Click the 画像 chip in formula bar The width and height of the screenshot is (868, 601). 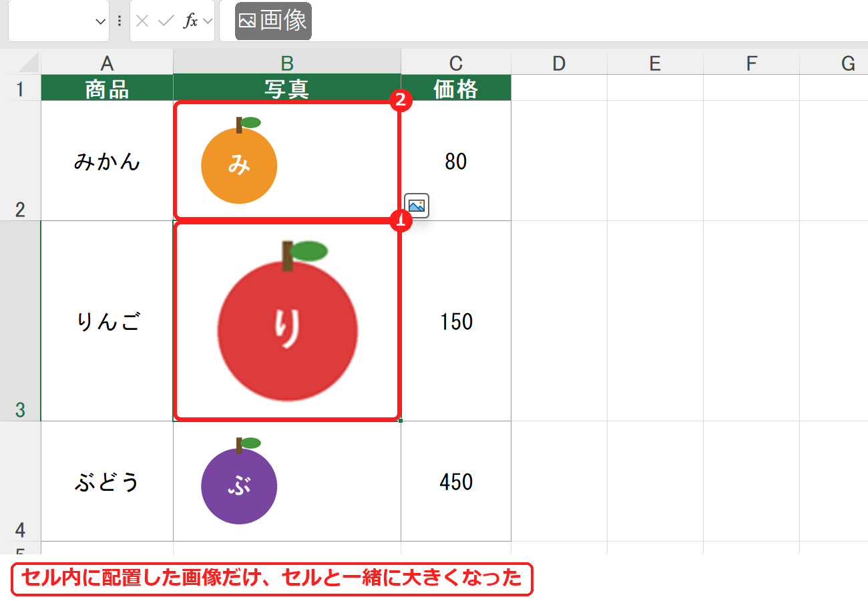273,21
